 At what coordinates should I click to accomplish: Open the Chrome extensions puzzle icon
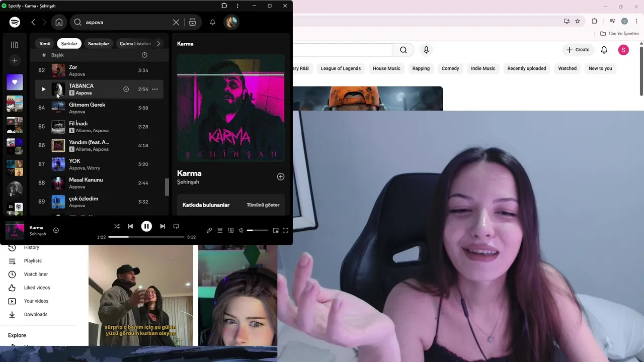pyautogui.click(x=594, y=21)
